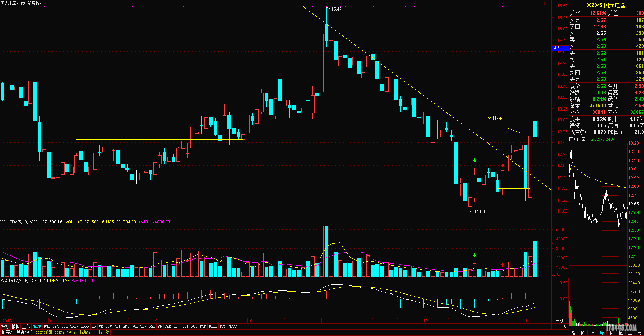Switch to the MACD indicator tab
The image size is (644, 336).
[37, 326]
